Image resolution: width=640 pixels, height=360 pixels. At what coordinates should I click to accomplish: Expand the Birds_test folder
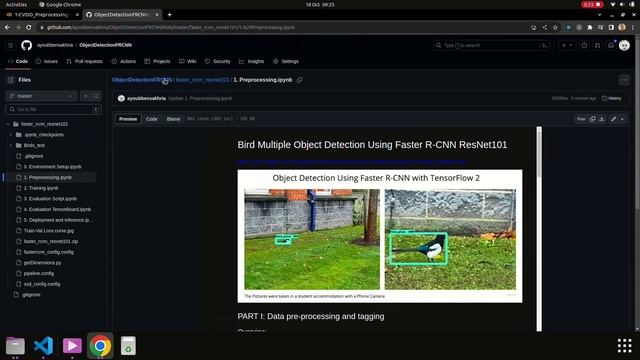11,145
